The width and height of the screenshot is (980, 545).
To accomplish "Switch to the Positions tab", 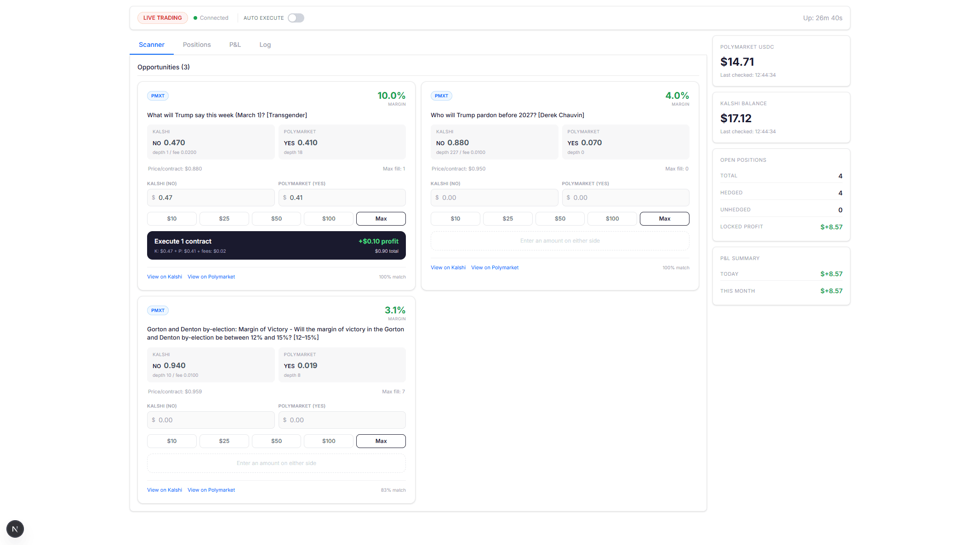I will [197, 45].
